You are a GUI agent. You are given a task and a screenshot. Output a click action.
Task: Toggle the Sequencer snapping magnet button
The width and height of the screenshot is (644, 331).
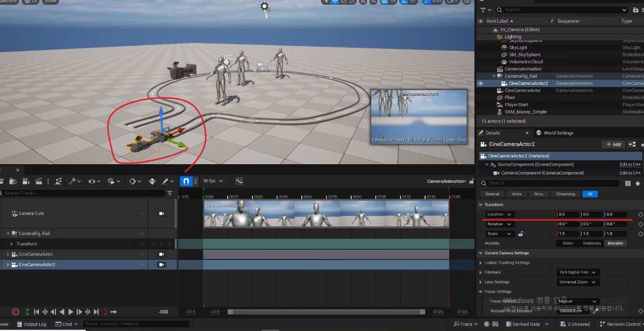pyautogui.click(x=186, y=181)
